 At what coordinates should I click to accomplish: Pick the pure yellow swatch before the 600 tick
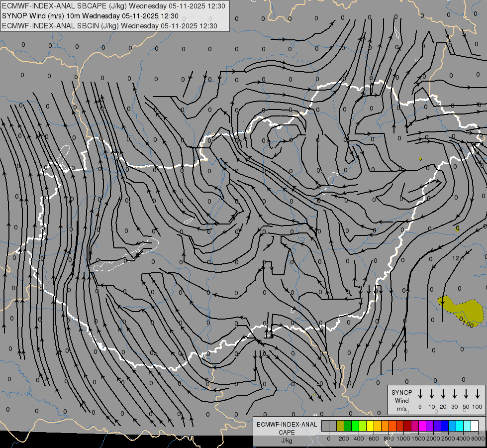(x=370, y=426)
